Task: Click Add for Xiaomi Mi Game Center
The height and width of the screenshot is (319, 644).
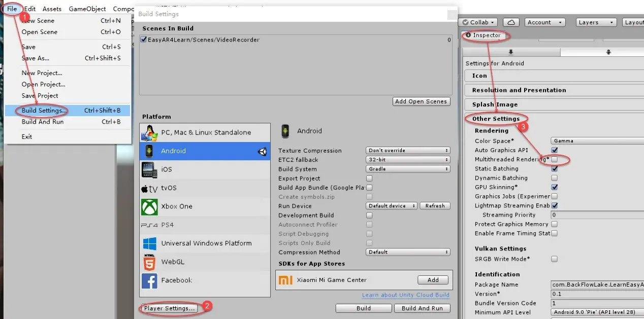Action: tap(433, 280)
